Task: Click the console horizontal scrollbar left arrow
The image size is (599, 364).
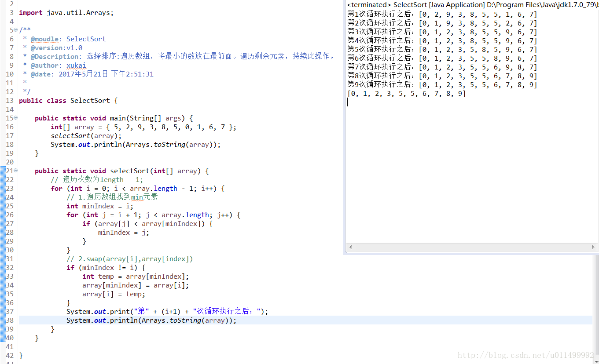Action: (x=350, y=248)
